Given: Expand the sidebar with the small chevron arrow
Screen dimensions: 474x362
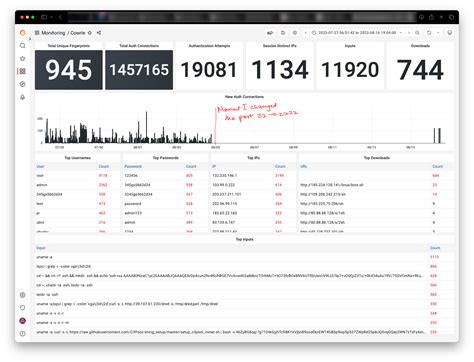Looking at the screenshot, I should (30, 39).
